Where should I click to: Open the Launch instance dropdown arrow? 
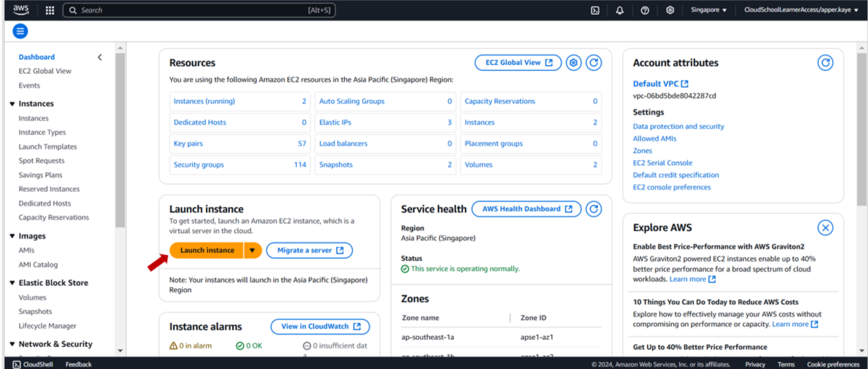(253, 251)
